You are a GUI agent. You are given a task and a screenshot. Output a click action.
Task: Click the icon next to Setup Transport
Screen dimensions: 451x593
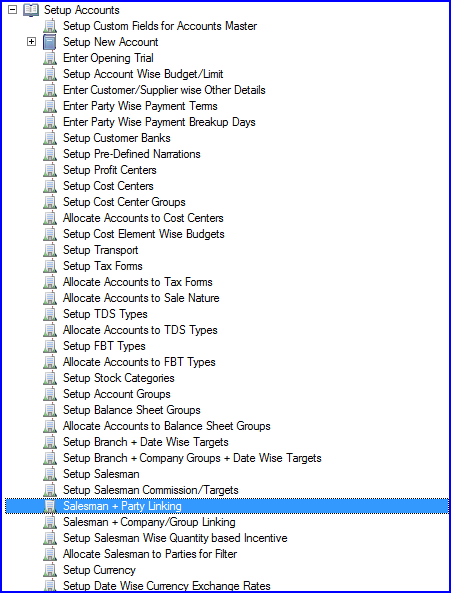click(50, 250)
